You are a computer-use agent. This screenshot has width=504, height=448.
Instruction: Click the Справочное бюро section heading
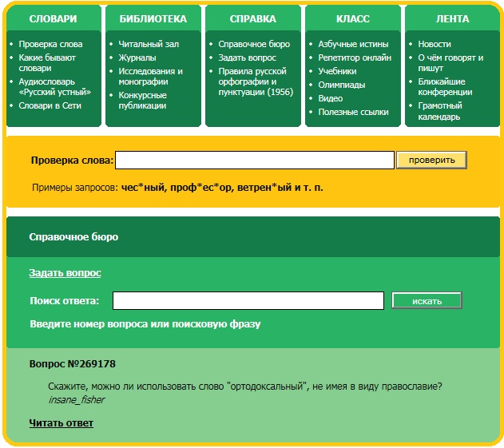[73, 237]
